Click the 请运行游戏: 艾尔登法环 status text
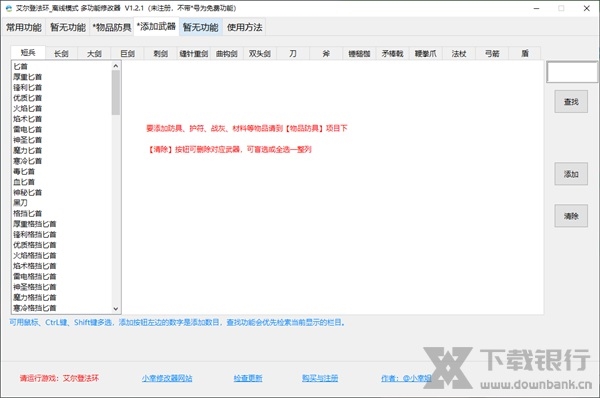This screenshot has height=398, width=600. [59, 378]
